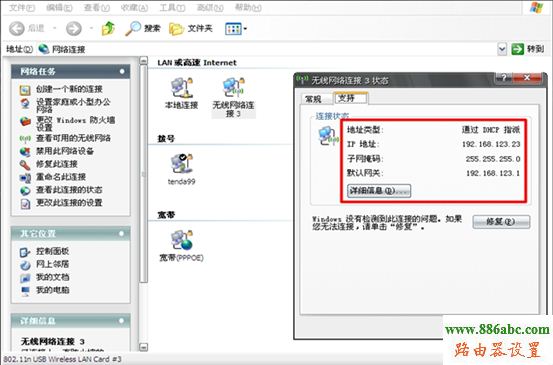Click the wireless networks antenna icon
The width and height of the screenshot is (553, 365).
25,139
